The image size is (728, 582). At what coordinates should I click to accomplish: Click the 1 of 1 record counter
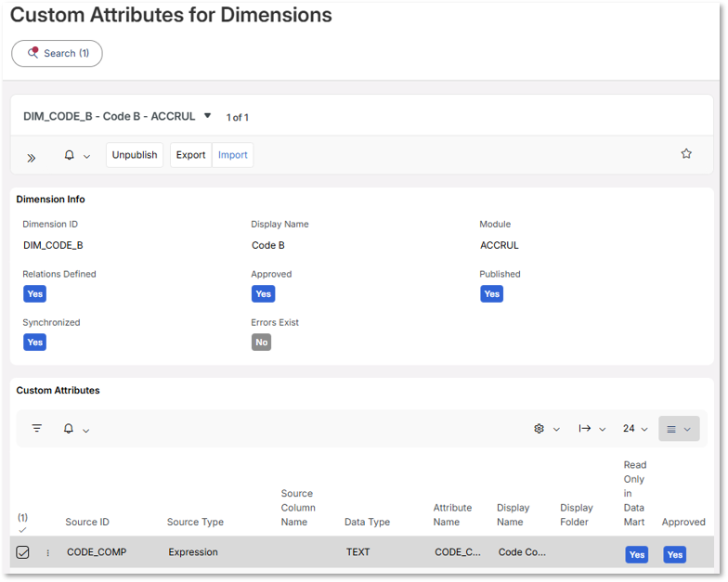coord(238,117)
